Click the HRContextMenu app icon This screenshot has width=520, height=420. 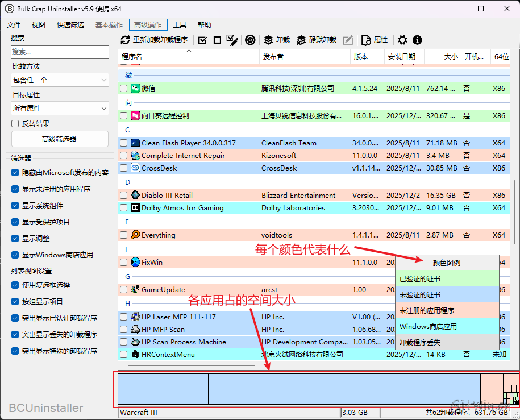click(135, 354)
